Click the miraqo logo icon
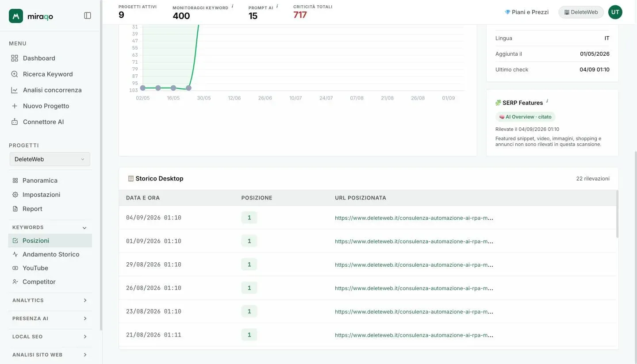 pyautogui.click(x=16, y=16)
